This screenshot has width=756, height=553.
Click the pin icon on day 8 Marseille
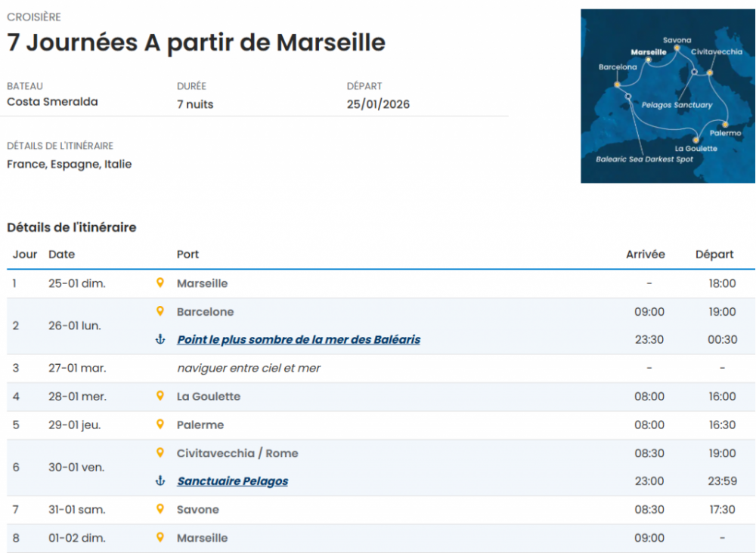click(160, 538)
